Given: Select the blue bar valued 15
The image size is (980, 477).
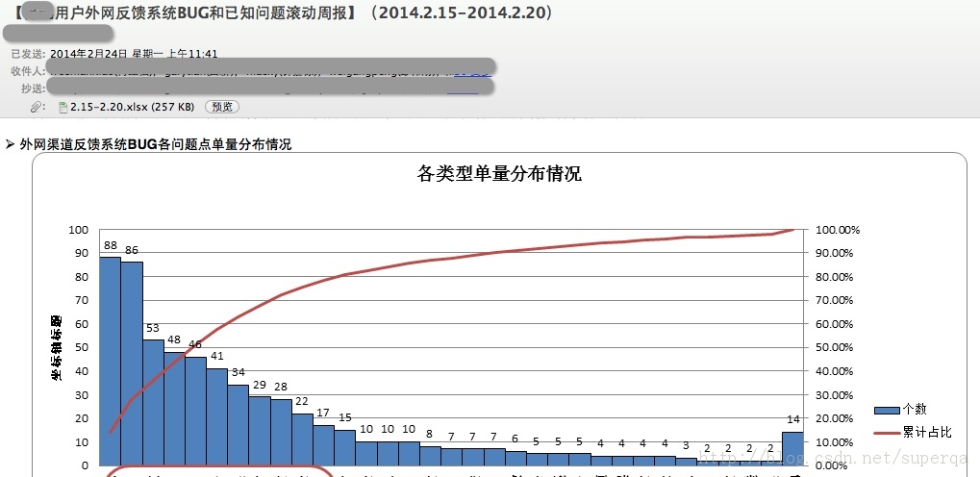Looking at the screenshot, I should coord(345,447).
